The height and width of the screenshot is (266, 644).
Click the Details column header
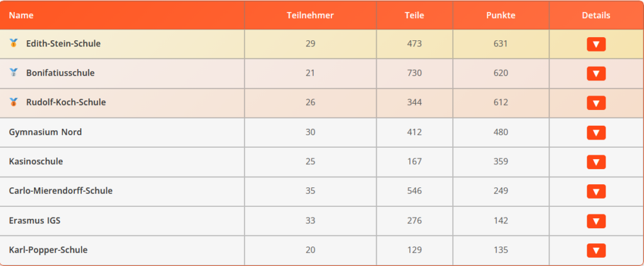click(596, 15)
